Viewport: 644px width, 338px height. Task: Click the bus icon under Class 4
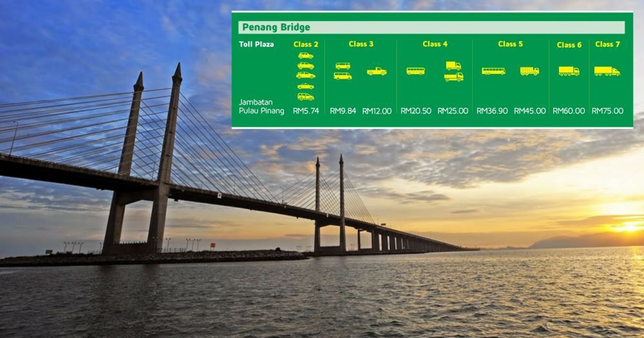415,71
